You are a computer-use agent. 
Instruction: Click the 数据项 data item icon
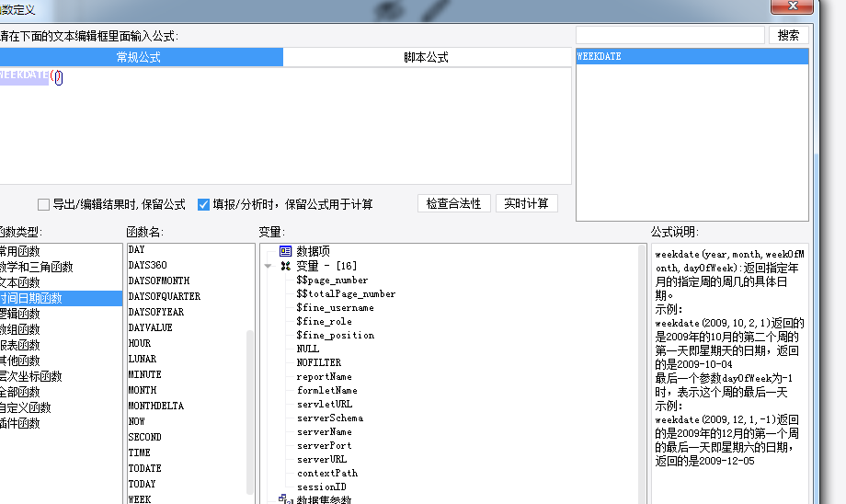tap(285, 251)
